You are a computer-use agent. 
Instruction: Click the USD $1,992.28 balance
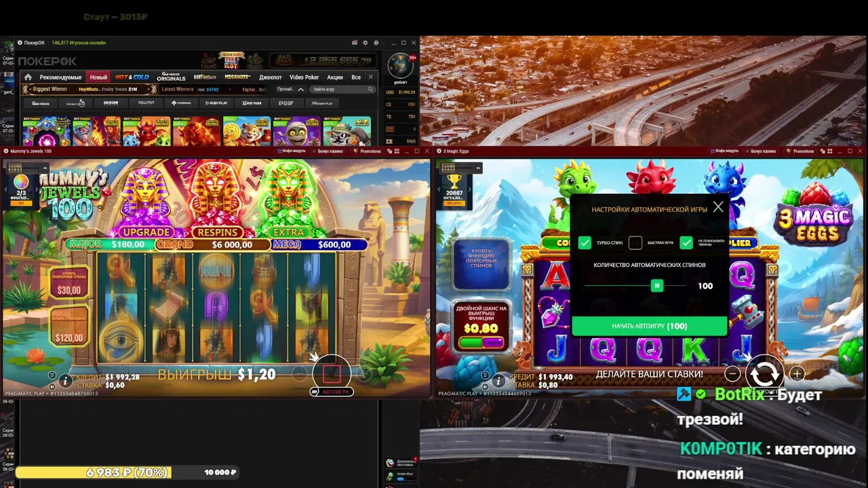(400, 92)
